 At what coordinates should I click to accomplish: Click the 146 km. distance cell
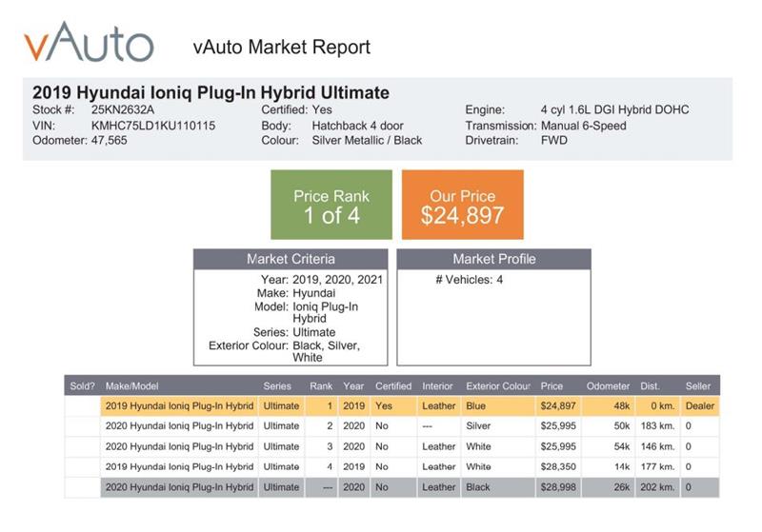click(x=657, y=446)
